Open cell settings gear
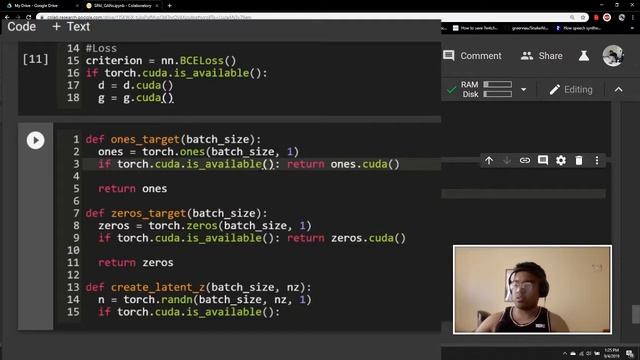This screenshot has width=640, height=360. click(x=561, y=160)
